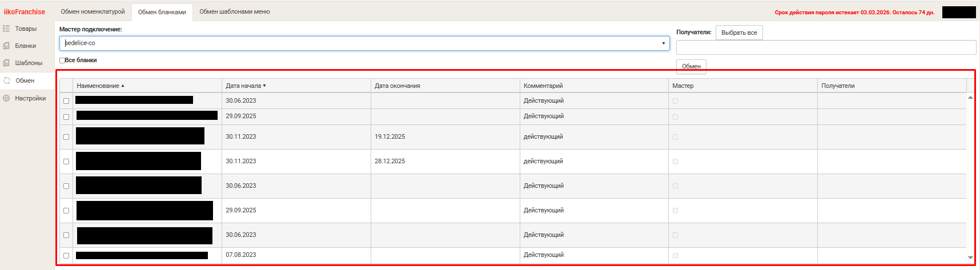This screenshot has height=270, width=980.
Task: Check the row ending 28.12.2025
Action: (x=66, y=162)
